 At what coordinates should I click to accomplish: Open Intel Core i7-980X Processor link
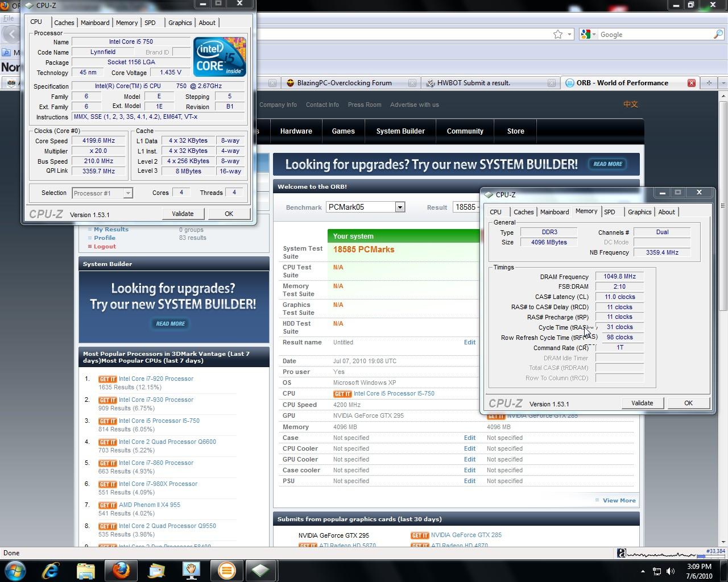click(x=158, y=484)
